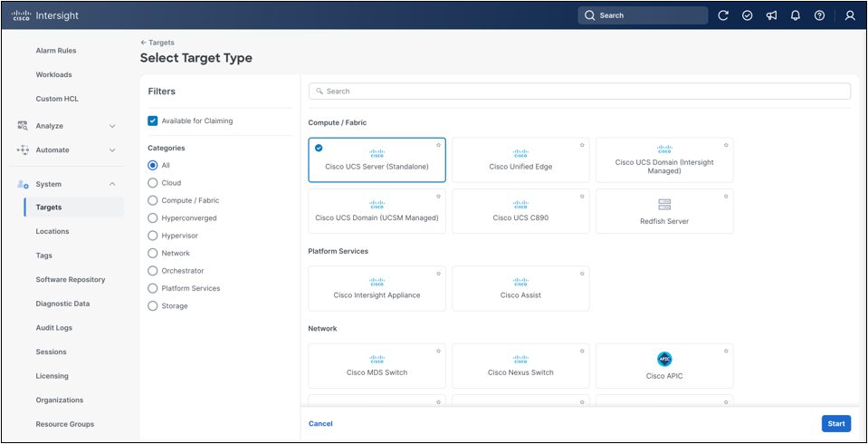The image size is (868, 444).
Task: Select Compute / Fabric category radio
Action: pyautogui.click(x=153, y=200)
